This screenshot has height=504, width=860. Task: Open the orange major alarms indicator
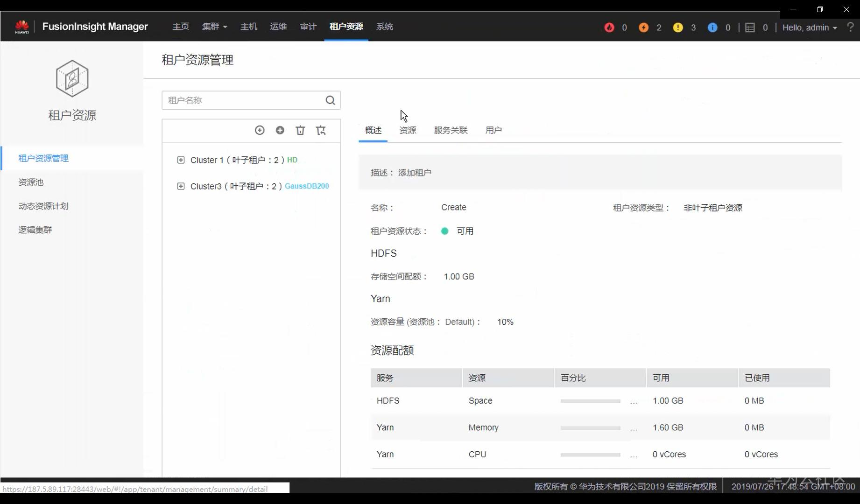click(x=643, y=28)
